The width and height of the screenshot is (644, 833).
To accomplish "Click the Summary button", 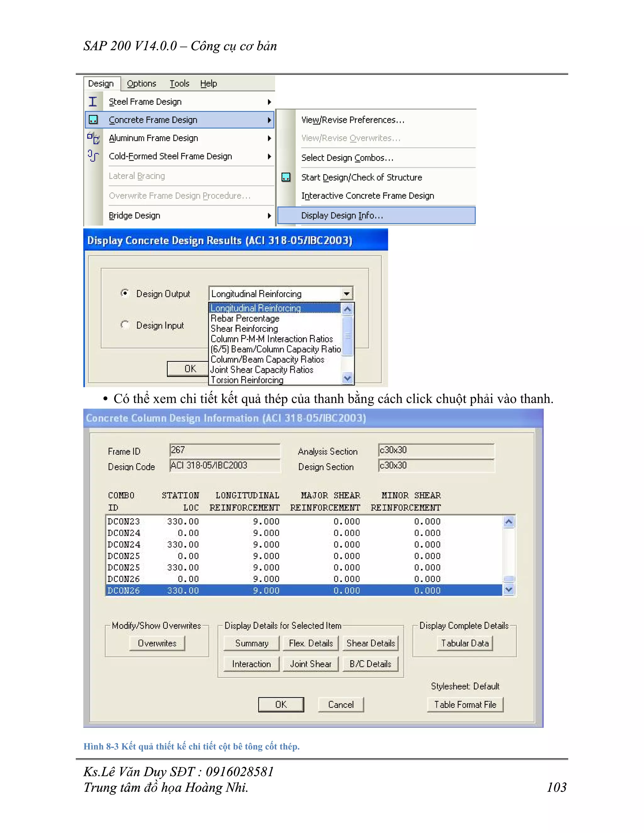I will tap(252, 643).
